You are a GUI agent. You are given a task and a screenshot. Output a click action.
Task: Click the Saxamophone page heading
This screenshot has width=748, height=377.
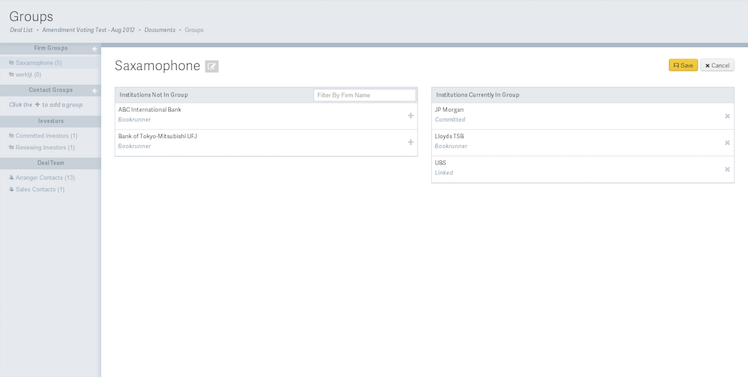coord(157,66)
